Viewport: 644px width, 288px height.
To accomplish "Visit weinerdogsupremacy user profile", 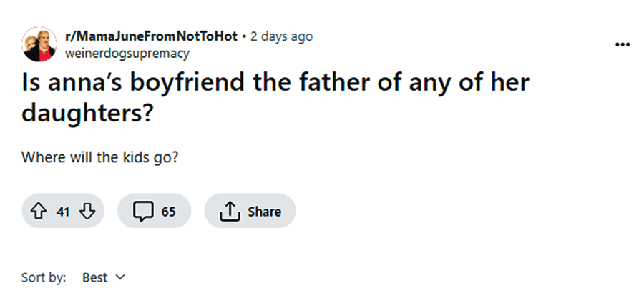I will point(127,52).
